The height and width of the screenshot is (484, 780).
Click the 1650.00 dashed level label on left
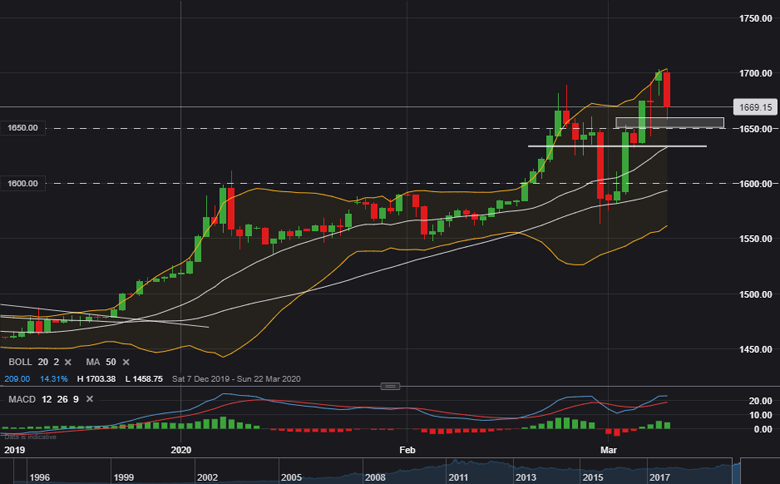(x=20, y=128)
